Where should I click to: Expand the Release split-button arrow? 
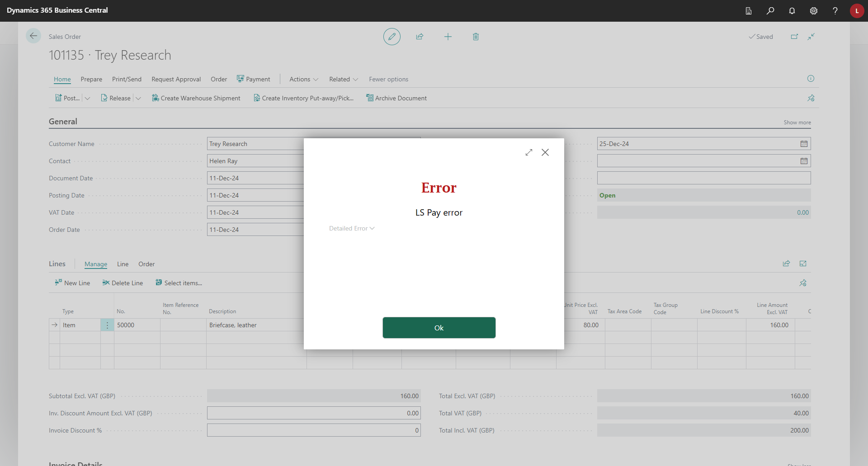click(138, 98)
